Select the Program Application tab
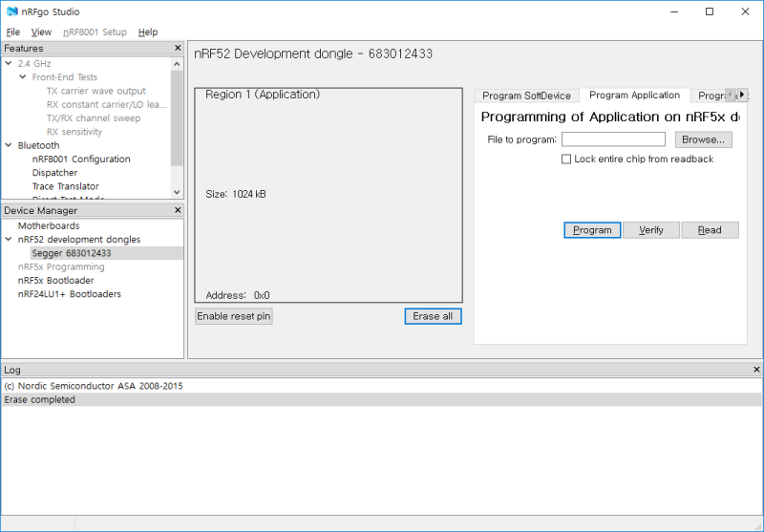Viewport: 764px width, 532px height. point(634,95)
